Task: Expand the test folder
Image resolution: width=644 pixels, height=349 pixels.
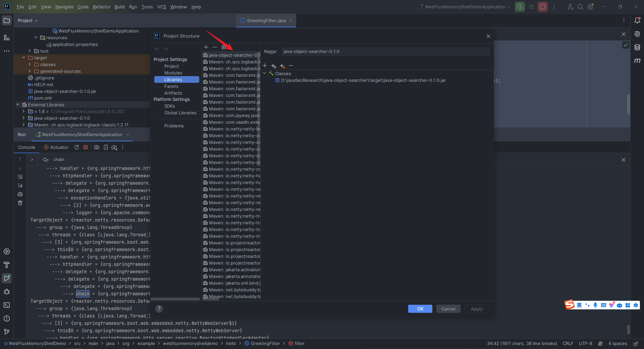Action: pos(30,51)
